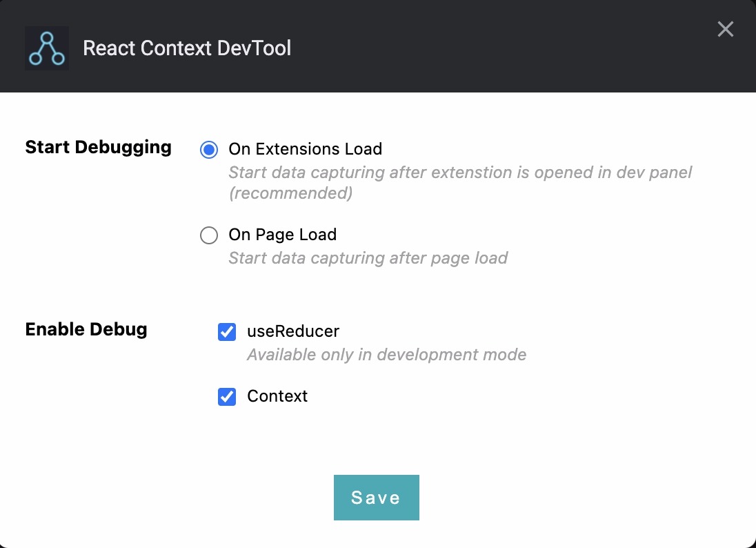Click the "On Extensions Load" label text
The image size is (756, 548).
305,149
